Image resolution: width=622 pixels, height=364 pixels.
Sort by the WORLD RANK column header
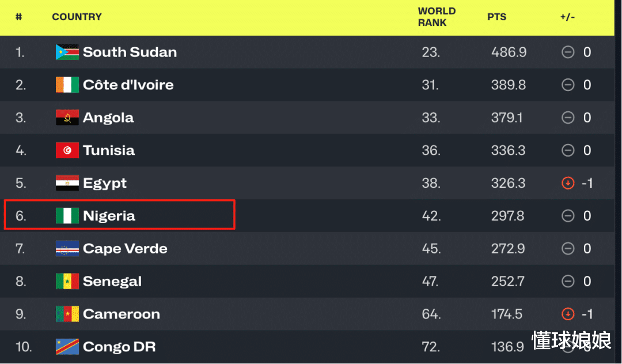[x=437, y=17]
